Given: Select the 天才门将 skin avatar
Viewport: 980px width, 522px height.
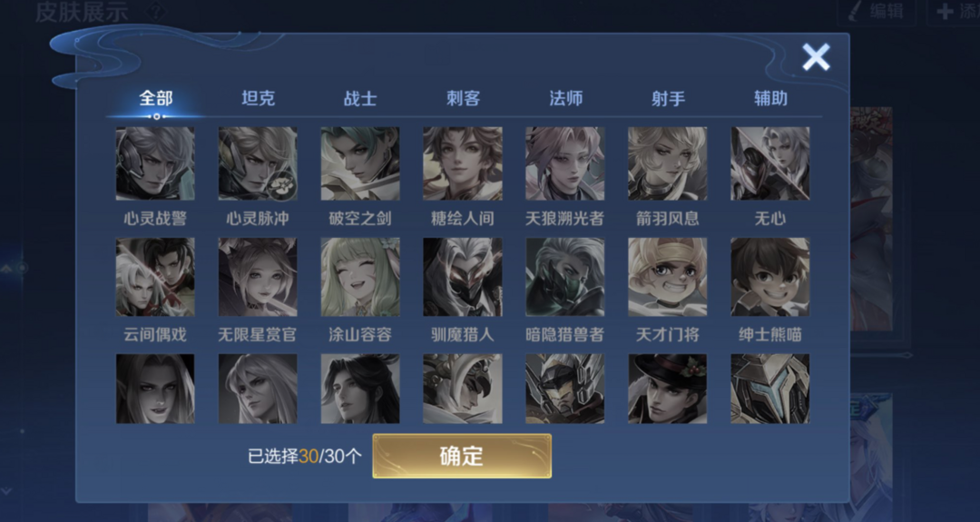Looking at the screenshot, I should (x=668, y=277).
